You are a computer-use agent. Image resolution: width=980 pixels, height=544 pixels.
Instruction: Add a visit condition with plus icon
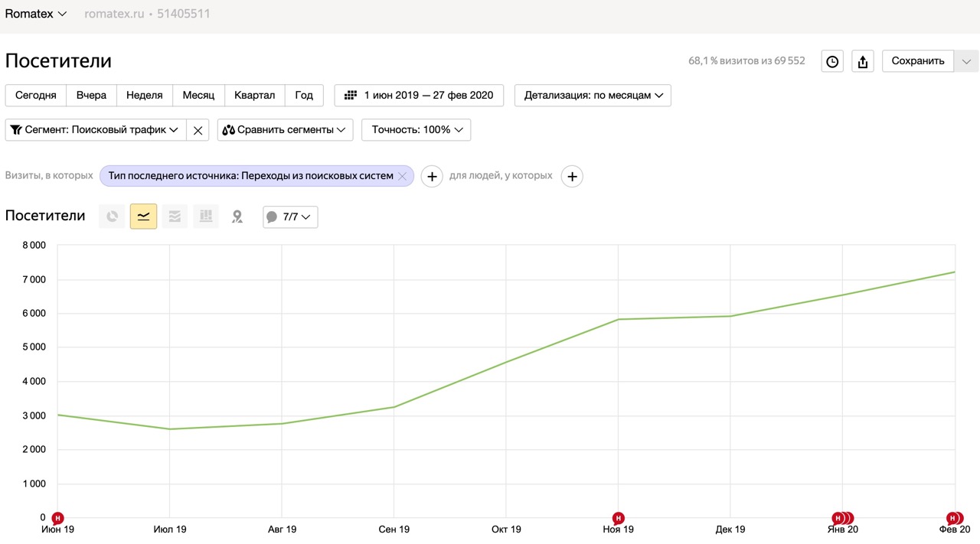(x=432, y=177)
